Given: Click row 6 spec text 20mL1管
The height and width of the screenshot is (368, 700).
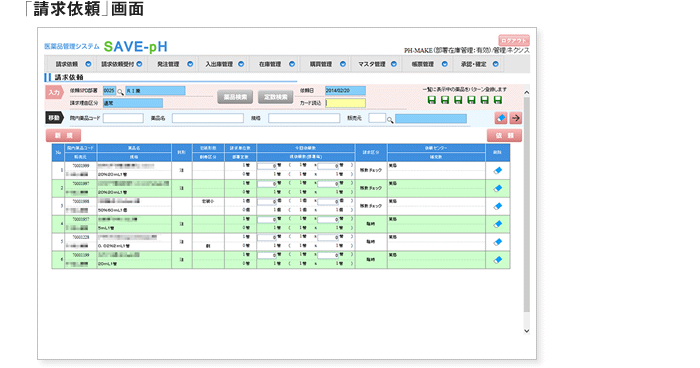Looking at the screenshot, I should pyautogui.click(x=108, y=263).
